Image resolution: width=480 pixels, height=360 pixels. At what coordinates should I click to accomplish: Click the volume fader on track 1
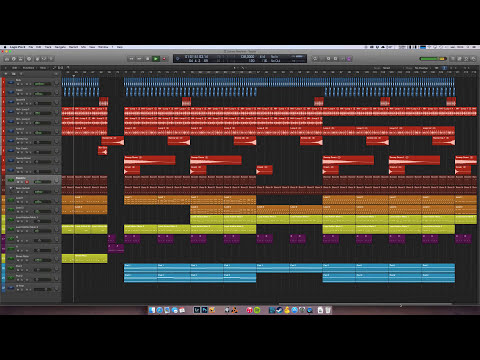[x=43, y=84]
